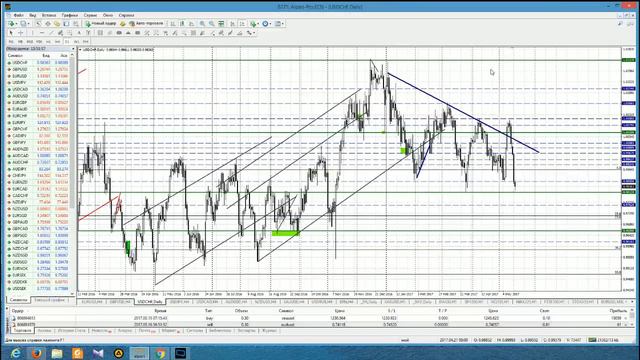Image resolution: width=640 pixels, height=360 pixels.
Task: Open the Вид menu
Action: (x=33, y=15)
